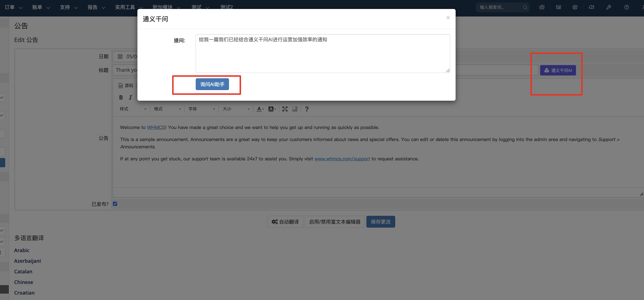
Task: Click the 保存更改 save button
Action: coord(380,222)
